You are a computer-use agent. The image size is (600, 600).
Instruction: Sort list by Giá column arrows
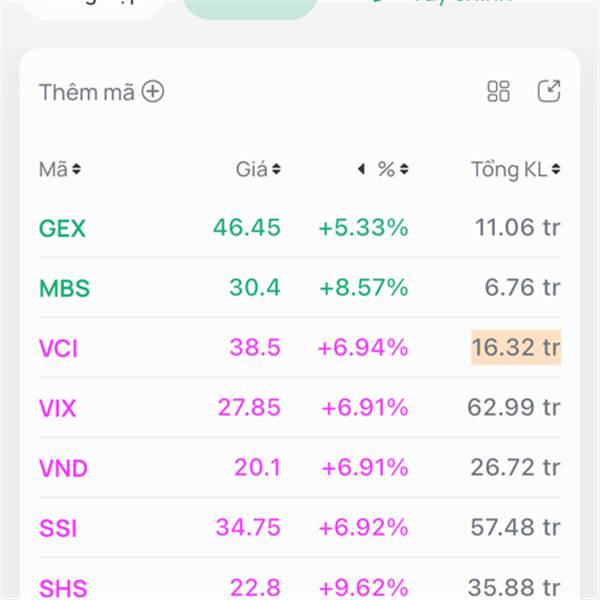[x=276, y=170]
